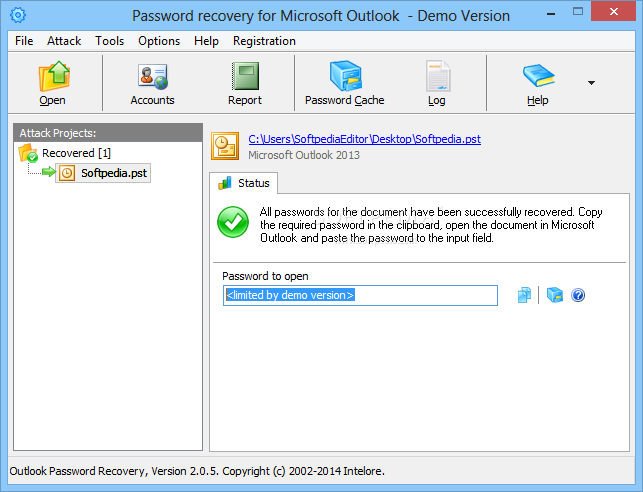Open the Attack menu
This screenshot has height=492, width=643.
64,41
